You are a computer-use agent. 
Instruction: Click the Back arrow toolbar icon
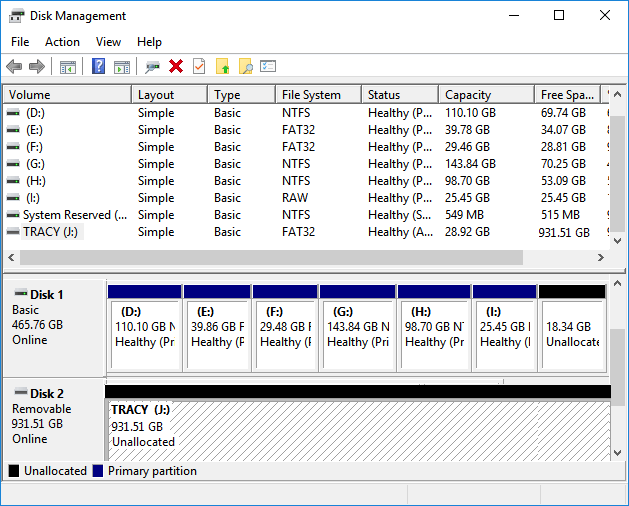14,66
